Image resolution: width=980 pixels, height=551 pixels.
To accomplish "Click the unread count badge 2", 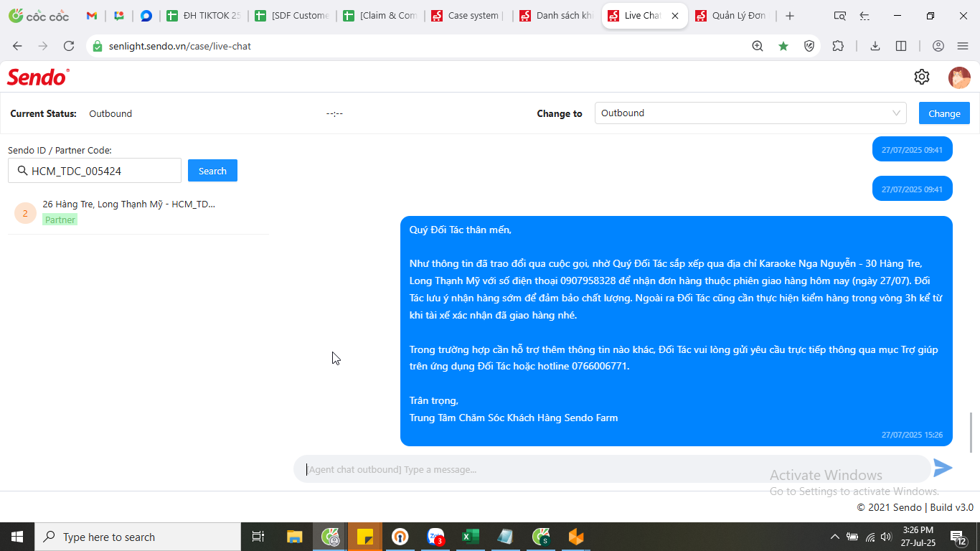I will coord(25,213).
